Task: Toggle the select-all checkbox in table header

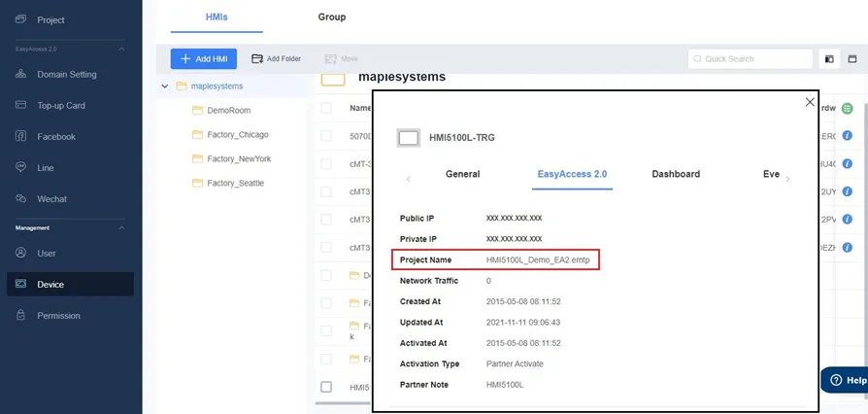Action: [x=326, y=108]
